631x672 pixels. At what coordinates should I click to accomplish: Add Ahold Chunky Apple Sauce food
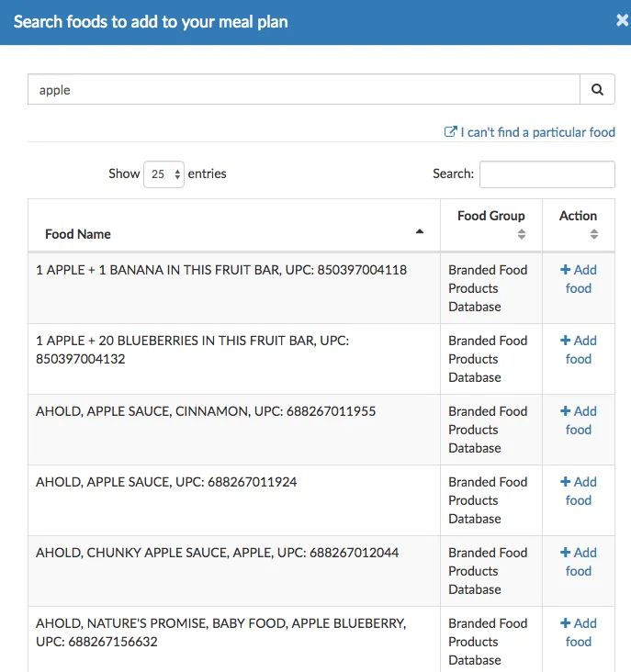click(x=579, y=562)
